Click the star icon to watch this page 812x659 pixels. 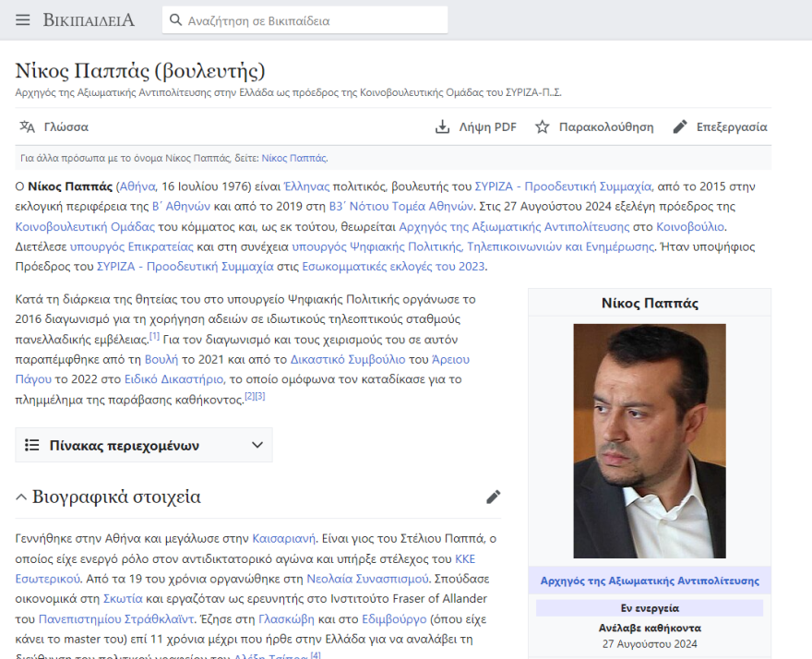pos(543,126)
